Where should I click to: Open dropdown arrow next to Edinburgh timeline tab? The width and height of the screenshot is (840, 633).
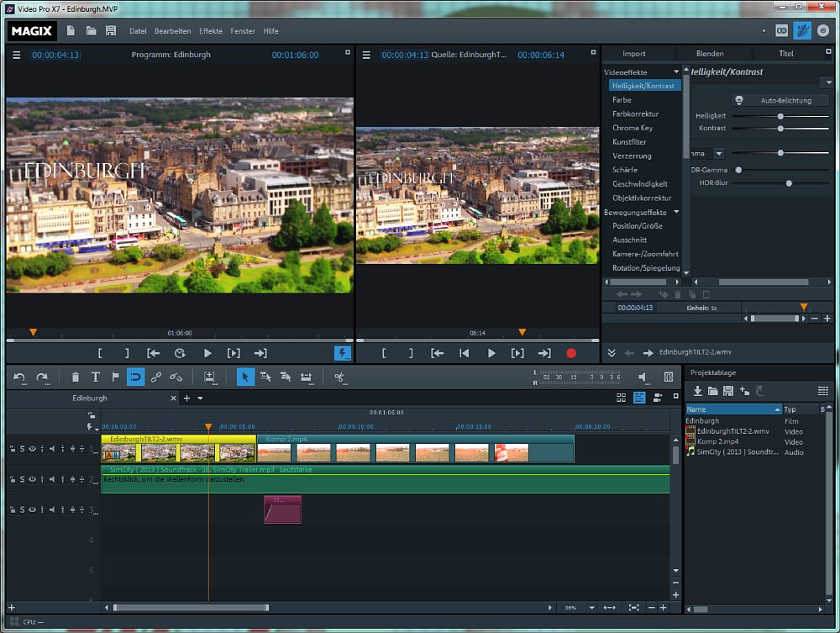tap(200, 398)
